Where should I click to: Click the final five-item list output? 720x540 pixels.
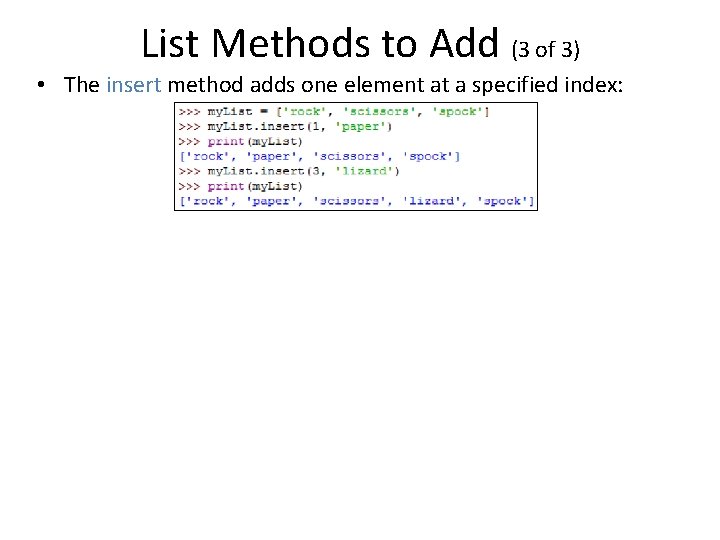click(357, 201)
